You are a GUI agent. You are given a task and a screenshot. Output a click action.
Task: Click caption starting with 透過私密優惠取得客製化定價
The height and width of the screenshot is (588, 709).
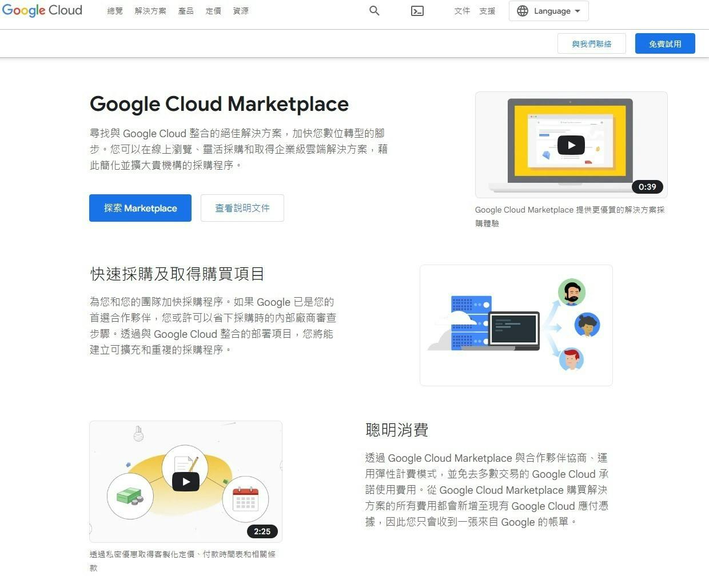[183, 561]
